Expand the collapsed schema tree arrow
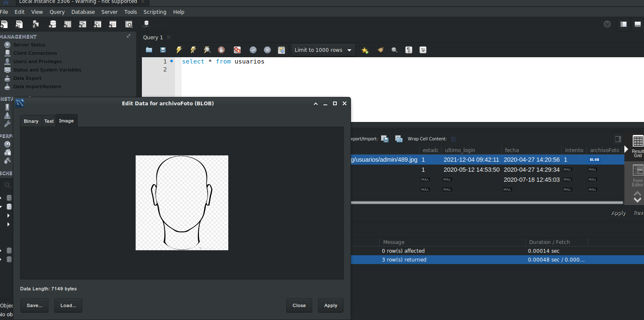Screen dimensions: 644x320 coord(8,216)
